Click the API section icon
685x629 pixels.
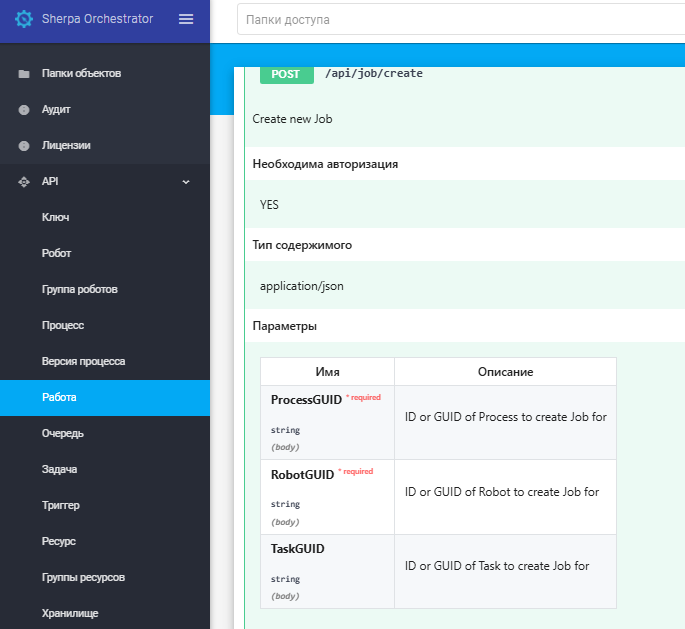coord(24,182)
